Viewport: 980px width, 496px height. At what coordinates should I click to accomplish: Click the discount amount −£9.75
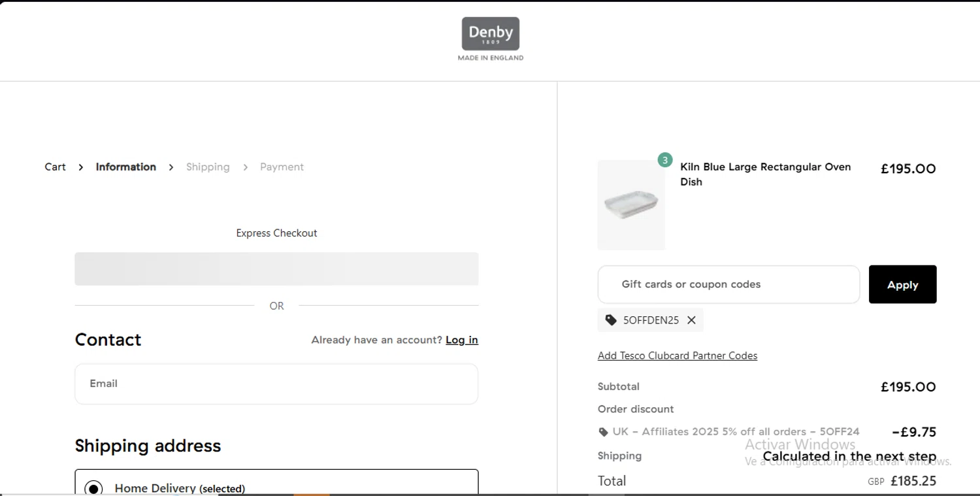(x=914, y=432)
